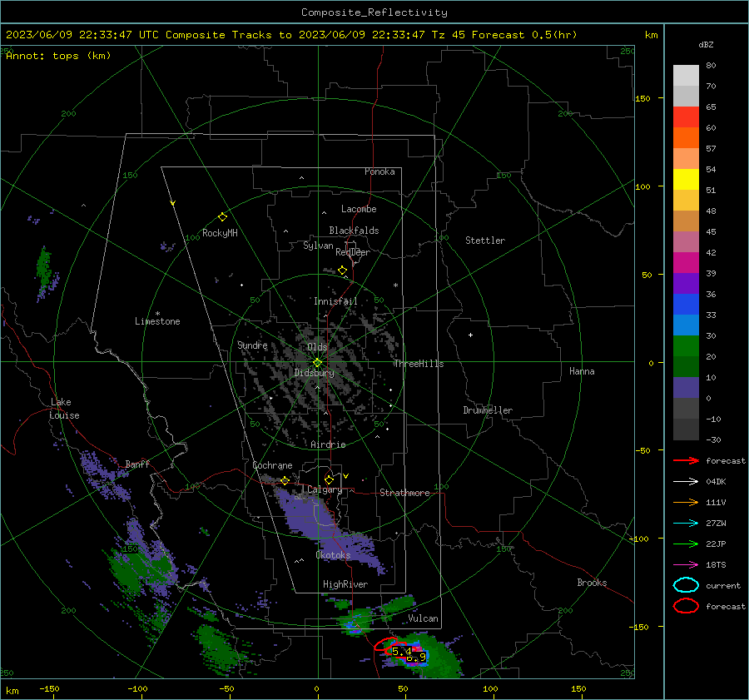Click the red swatch between 65 and 60 dBZ
Screen dimensions: 749x700
point(686,117)
